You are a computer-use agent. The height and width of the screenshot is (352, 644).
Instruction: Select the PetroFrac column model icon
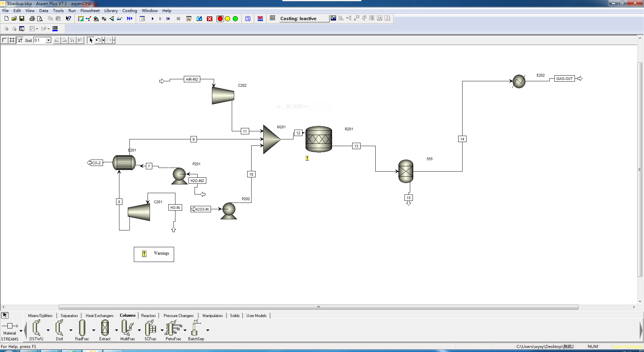[x=173, y=328]
